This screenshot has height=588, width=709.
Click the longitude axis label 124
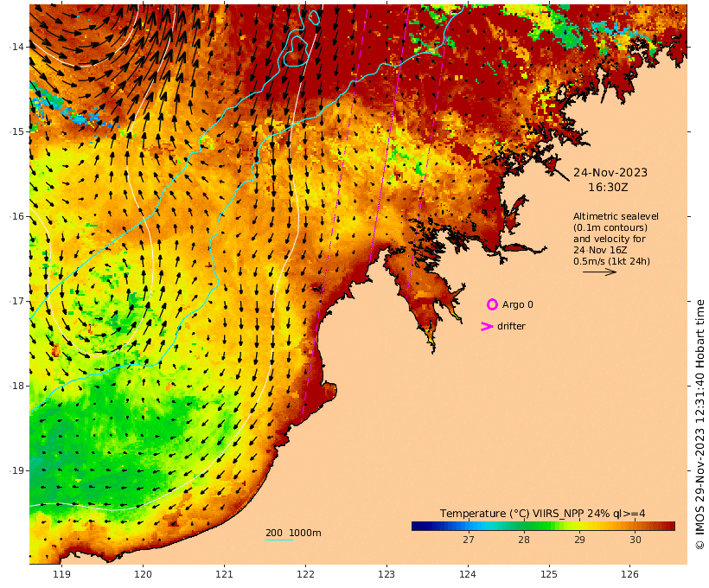pyautogui.click(x=468, y=574)
